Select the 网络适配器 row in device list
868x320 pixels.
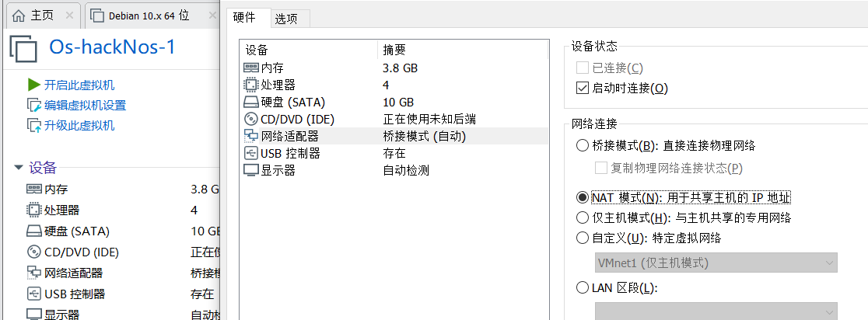coord(311,136)
